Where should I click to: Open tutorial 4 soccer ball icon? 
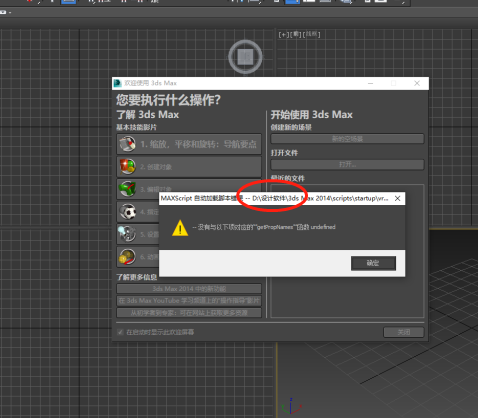click(x=128, y=211)
